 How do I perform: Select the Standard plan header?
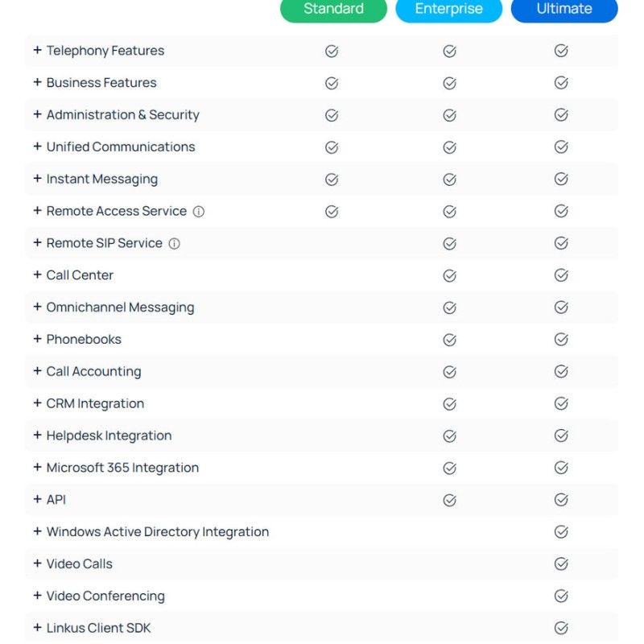click(333, 9)
